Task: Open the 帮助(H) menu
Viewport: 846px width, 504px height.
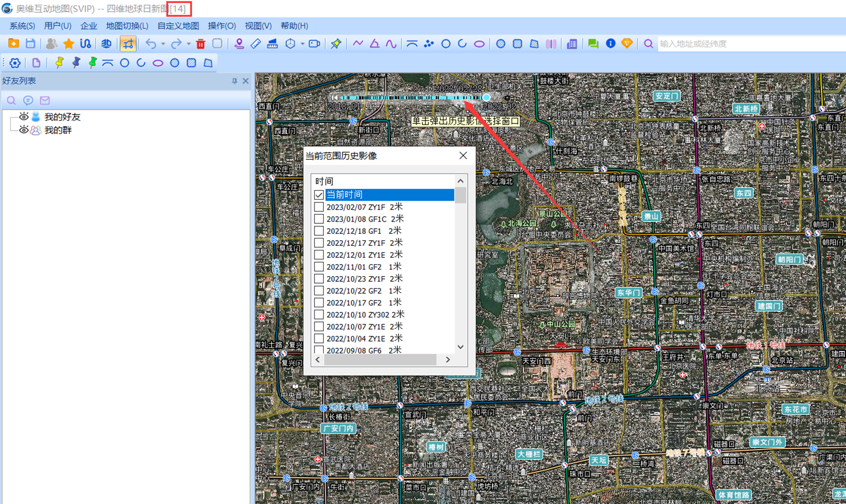Action: [x=294, y=26]
